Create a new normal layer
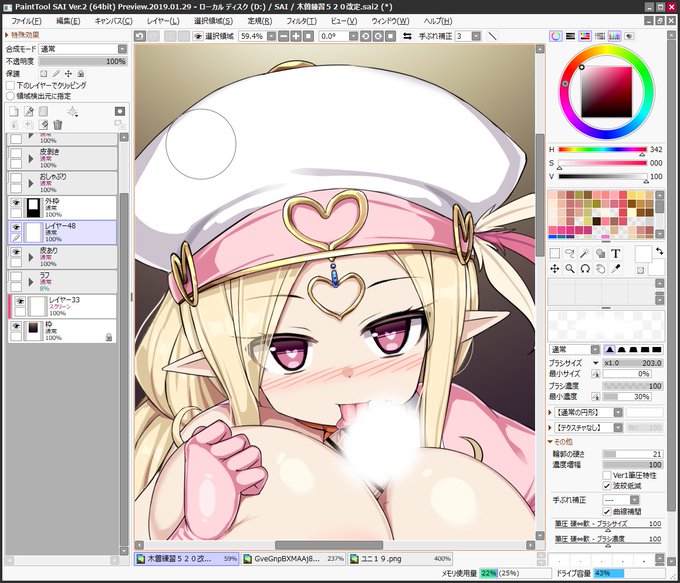680x583 pixels. (x=14, y=112)
